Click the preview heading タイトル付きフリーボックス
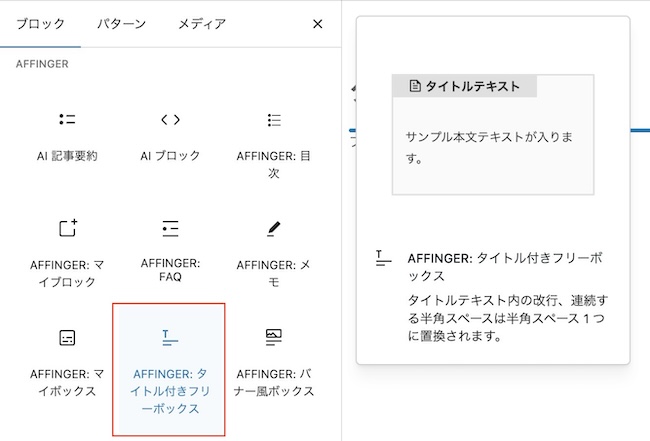 point(505,267)
